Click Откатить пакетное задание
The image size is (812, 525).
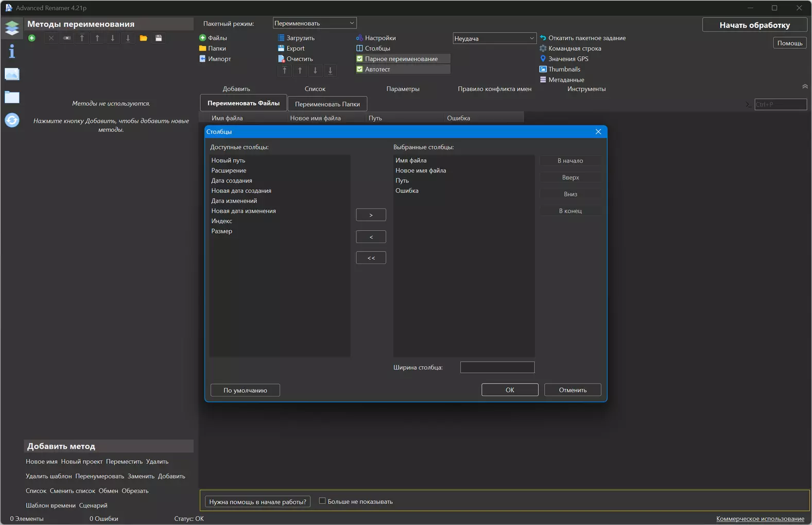click(x=583, y=38)
